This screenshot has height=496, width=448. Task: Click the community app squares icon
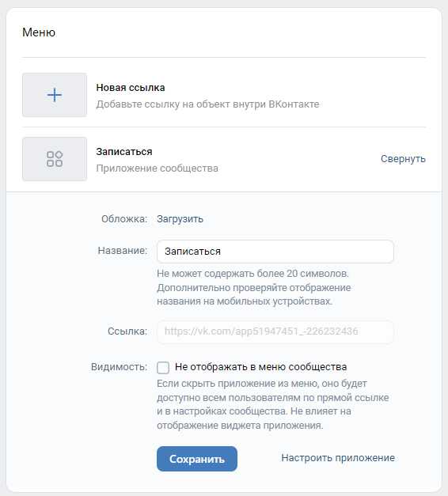tap(55, 159)
